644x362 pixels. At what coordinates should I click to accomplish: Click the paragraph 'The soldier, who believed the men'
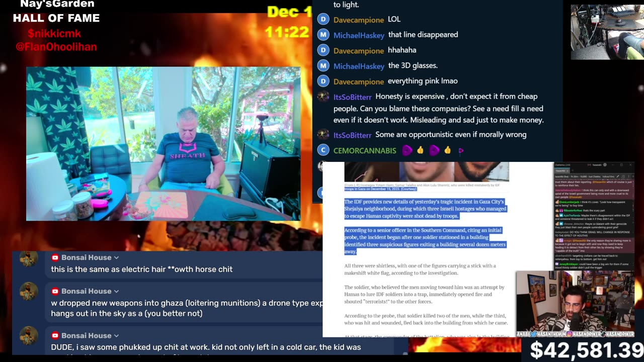424,294
